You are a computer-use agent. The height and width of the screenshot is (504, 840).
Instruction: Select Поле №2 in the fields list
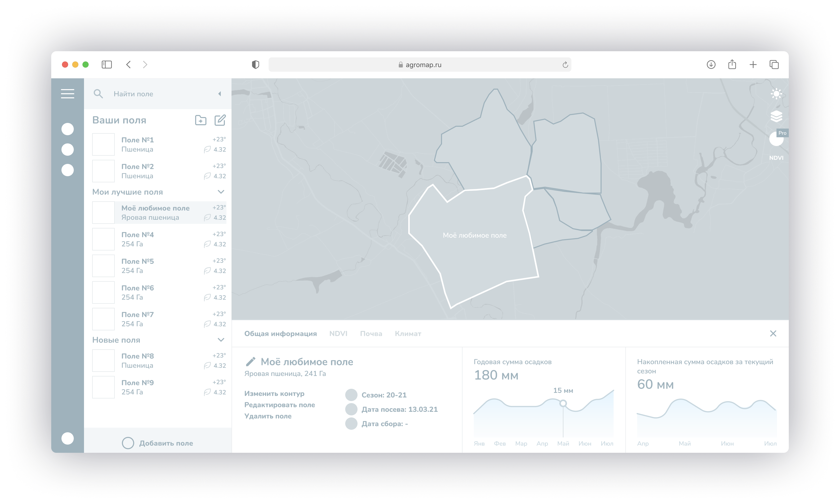(159, 171)
